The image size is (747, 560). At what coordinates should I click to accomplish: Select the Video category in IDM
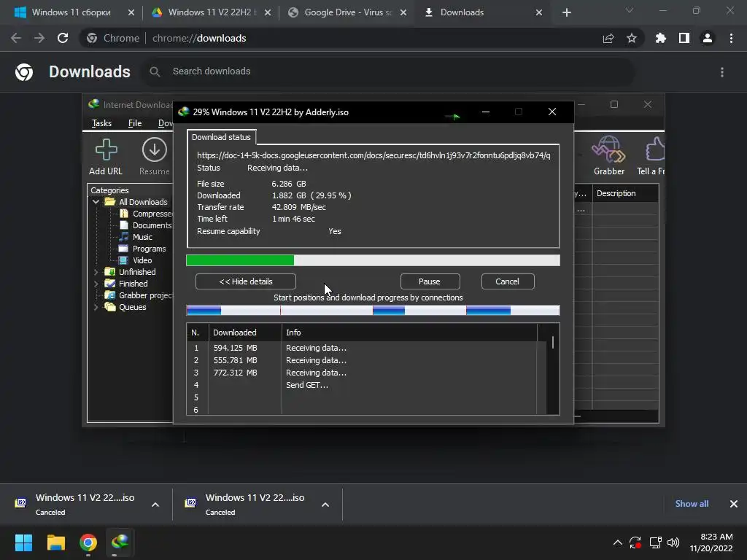pos(142,260)
